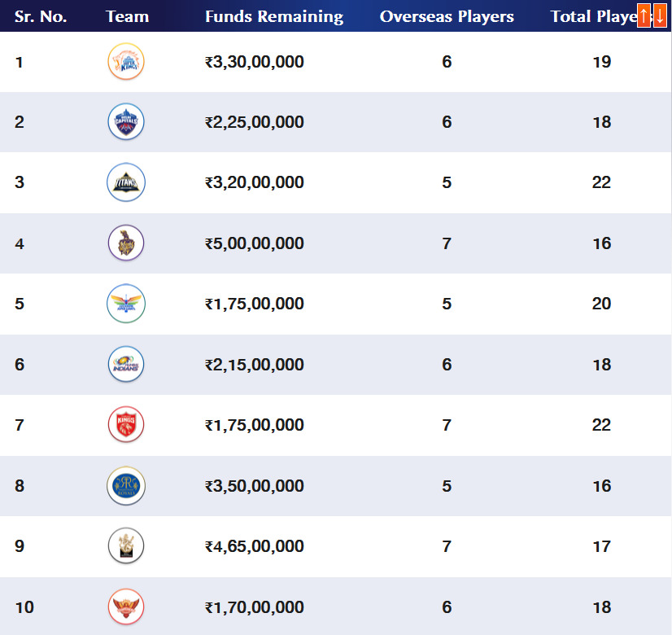672x635 pixels.
Task: Select the Mumbai Indians team logo
Action: pyautogui.click(x=126, y=365)
